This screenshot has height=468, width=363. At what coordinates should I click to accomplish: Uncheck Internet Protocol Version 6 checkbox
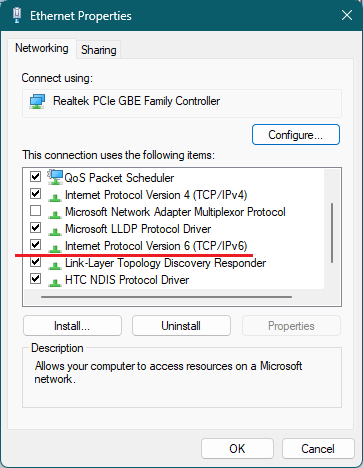(35, 245)
